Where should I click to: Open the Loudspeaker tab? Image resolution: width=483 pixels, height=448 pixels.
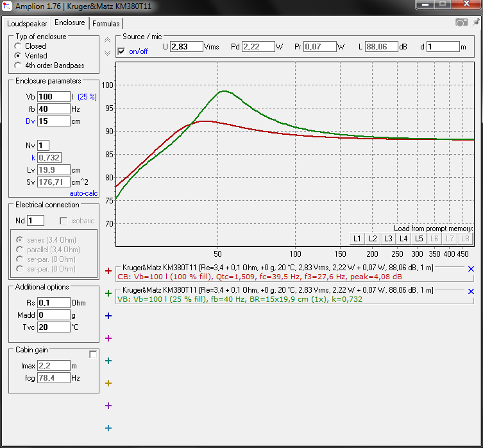[27, 24]
